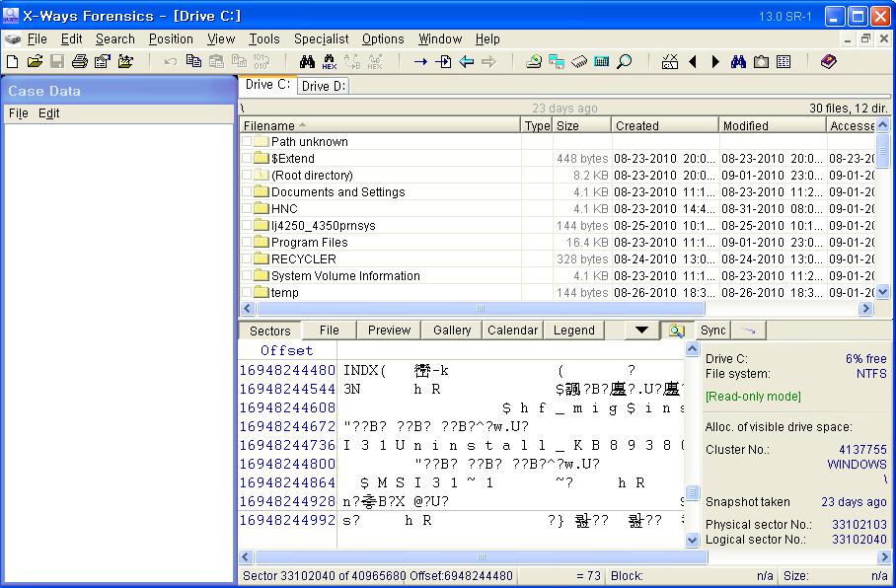Open the properties icon next to printer
The height and width of the screenshot is (588, 896).
[x=103, y=62]
